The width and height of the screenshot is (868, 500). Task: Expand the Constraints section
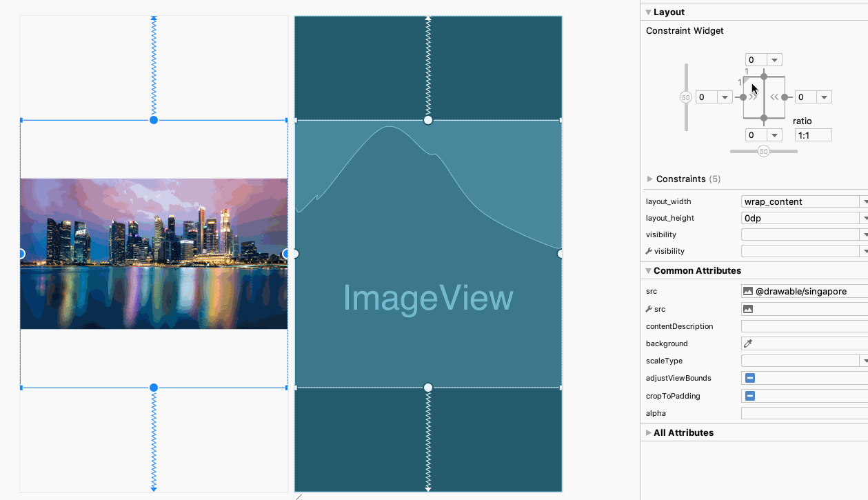(x=650, y=179)
